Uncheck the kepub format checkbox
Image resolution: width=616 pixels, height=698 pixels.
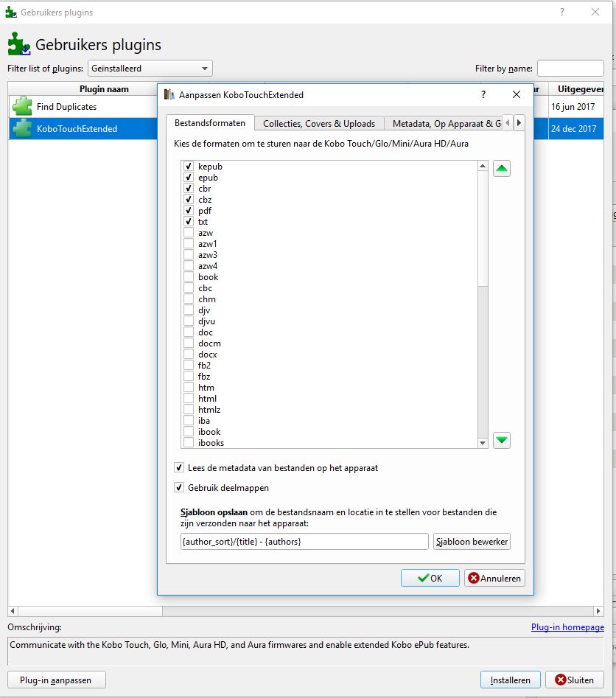189,166
